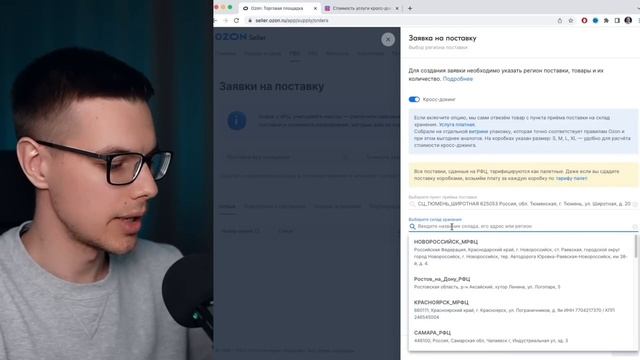Click the site lock icon in address bar
This screenshot has width=640, height=360.
(250, 20)
